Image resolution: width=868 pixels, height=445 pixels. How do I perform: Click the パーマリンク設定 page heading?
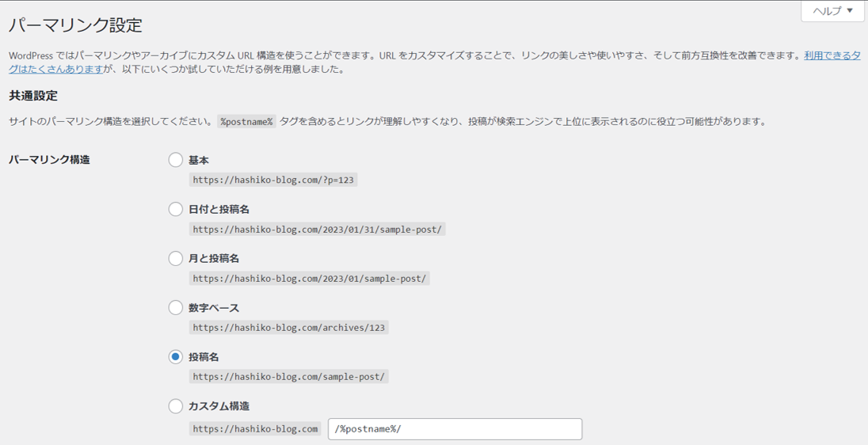point(75,25)
